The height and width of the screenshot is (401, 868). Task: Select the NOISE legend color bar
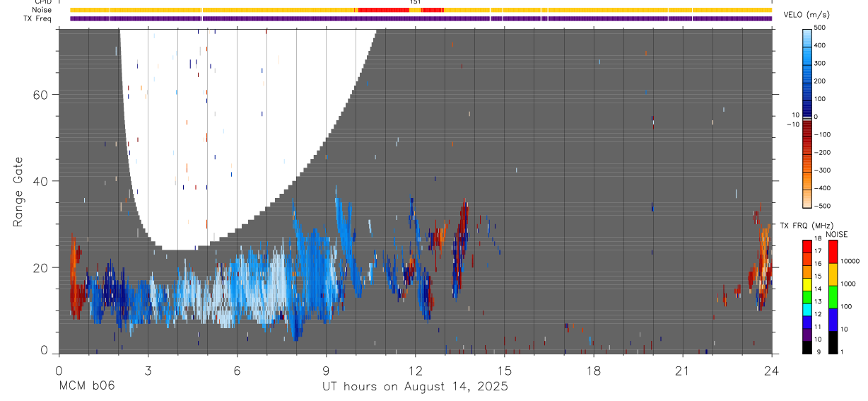pyautogui.click(x=833, y=296)
